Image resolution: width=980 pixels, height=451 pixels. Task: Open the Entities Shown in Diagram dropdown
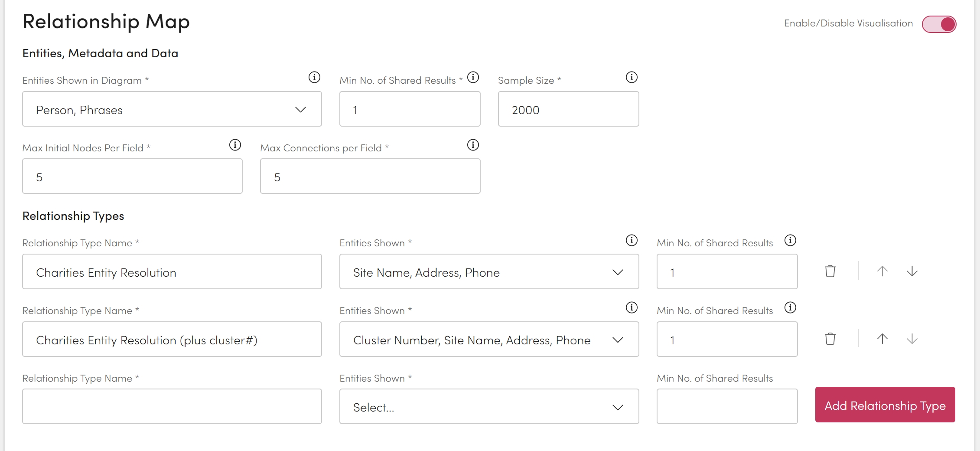(x=172, y=109)
